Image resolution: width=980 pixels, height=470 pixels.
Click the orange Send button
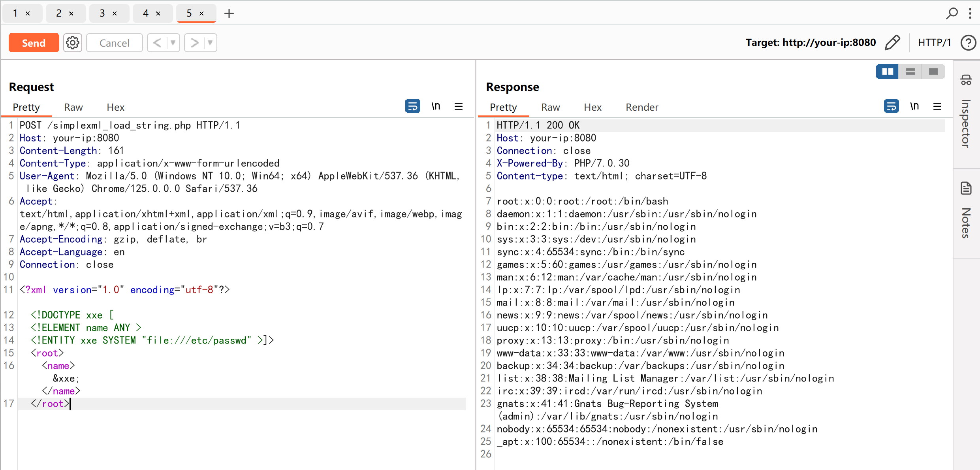coord(34,43)
